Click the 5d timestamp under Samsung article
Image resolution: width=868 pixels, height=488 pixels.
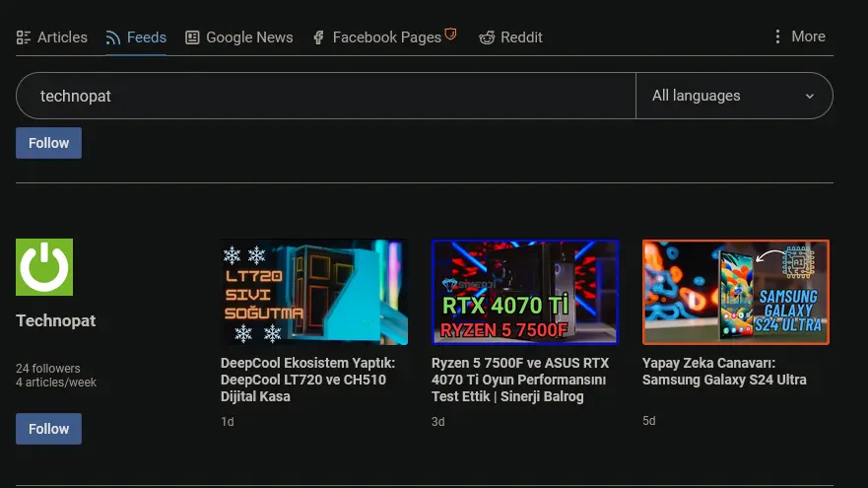[649, 421]
